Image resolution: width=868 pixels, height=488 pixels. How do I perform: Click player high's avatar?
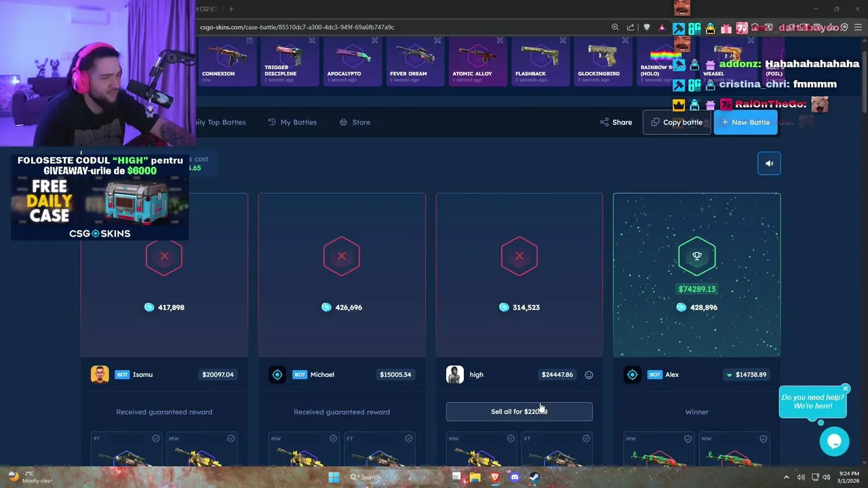(455, 374)
